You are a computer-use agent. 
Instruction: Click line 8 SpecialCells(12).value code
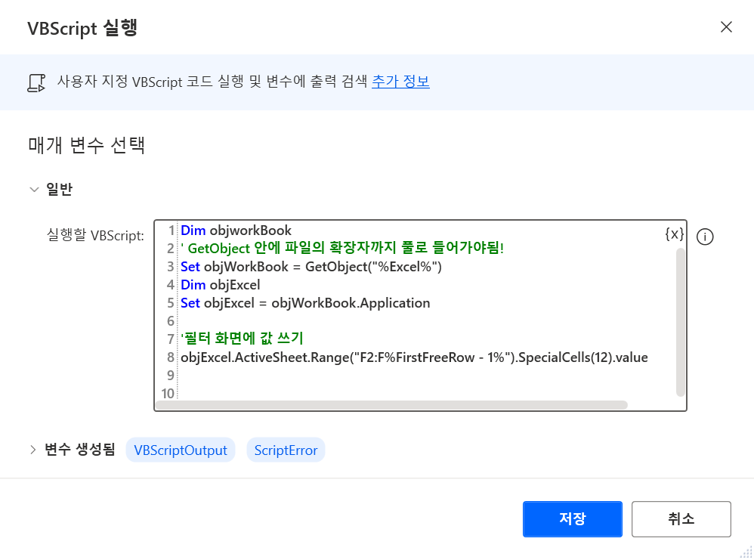coord(582,357)
